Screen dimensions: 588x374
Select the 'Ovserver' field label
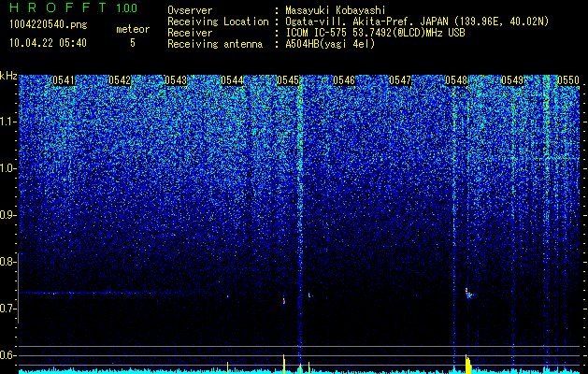190,11
